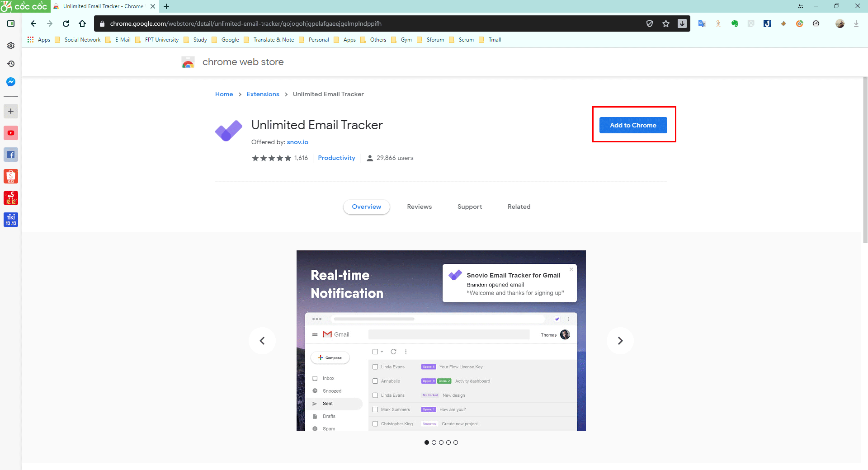Image resolution: width=868 pixels, height=470 pixels.
Task: Reload the current page
Action: [66, 23]
